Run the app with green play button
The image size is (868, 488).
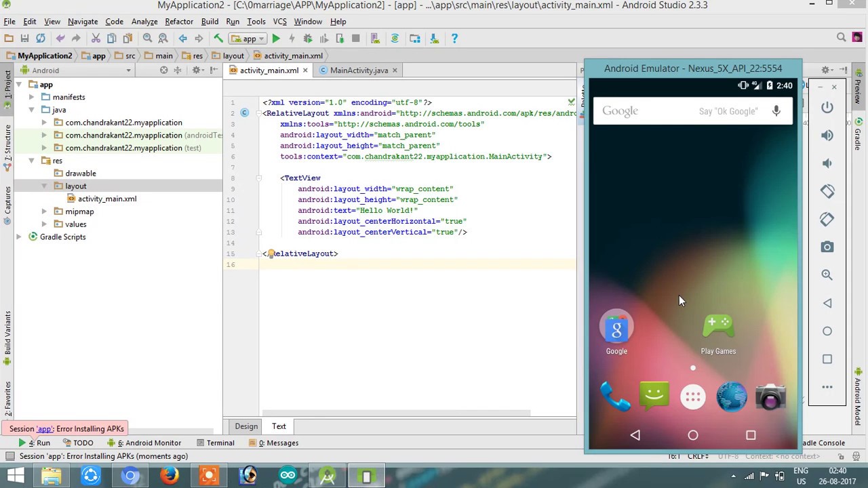[x=276, y=39]
